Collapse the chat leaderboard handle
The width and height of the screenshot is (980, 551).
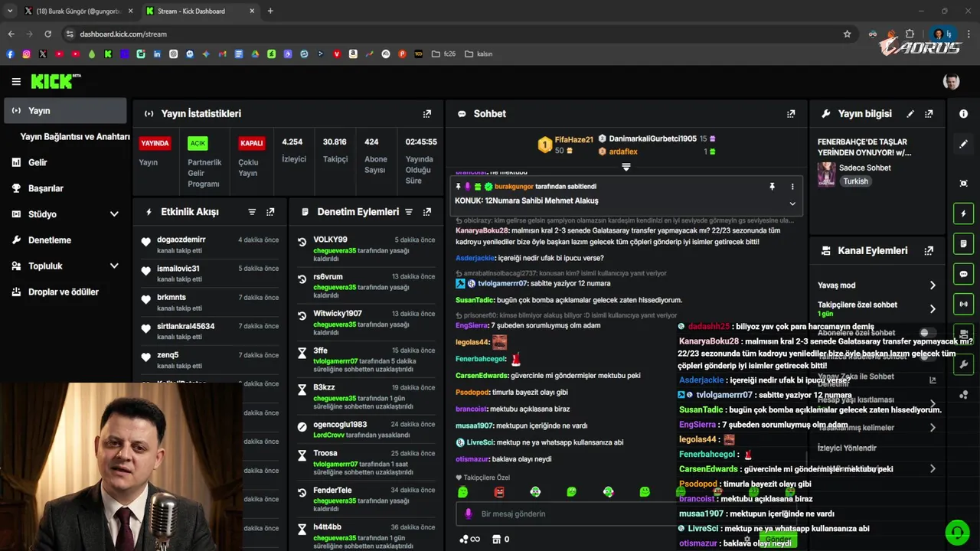pos(626,167)
